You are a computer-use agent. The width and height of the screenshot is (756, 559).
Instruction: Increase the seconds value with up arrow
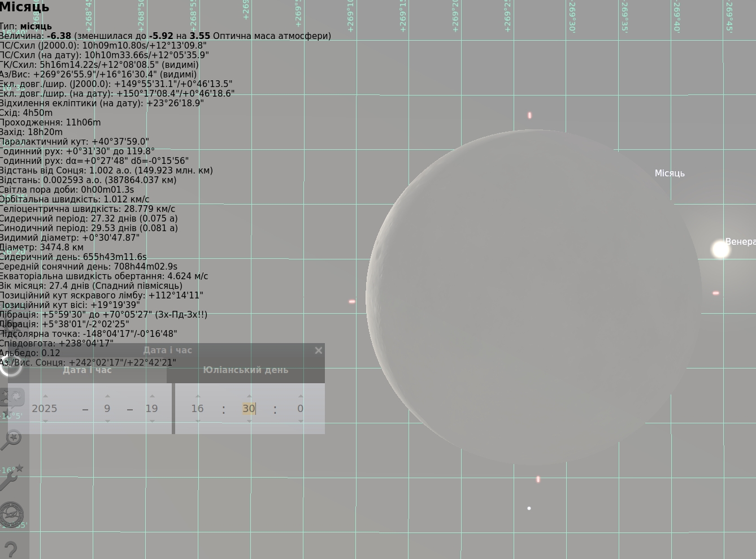point(301,396)
